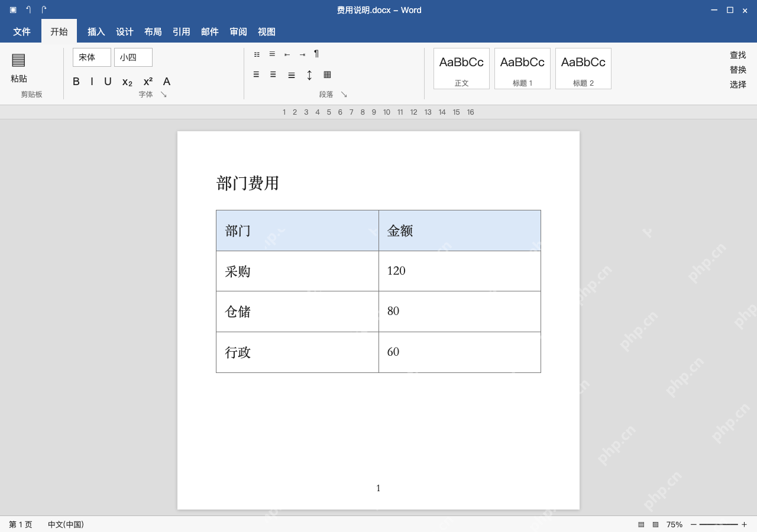Open the 小四 font size box

click(x=133, y=57)
